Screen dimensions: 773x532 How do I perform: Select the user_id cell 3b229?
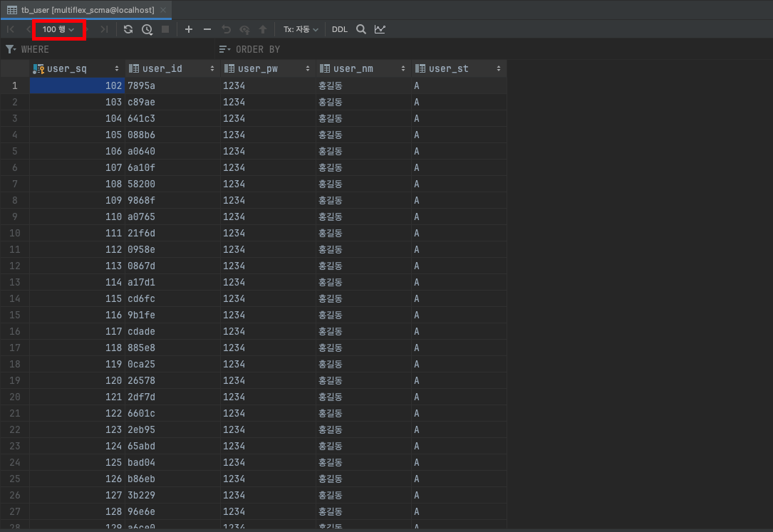click(172, 495)
